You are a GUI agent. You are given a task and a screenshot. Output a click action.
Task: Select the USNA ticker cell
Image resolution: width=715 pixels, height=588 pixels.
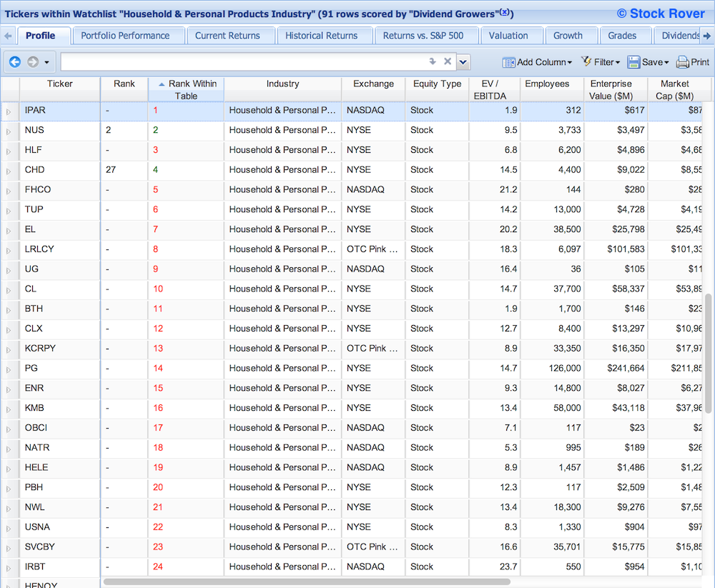(60, 527)
